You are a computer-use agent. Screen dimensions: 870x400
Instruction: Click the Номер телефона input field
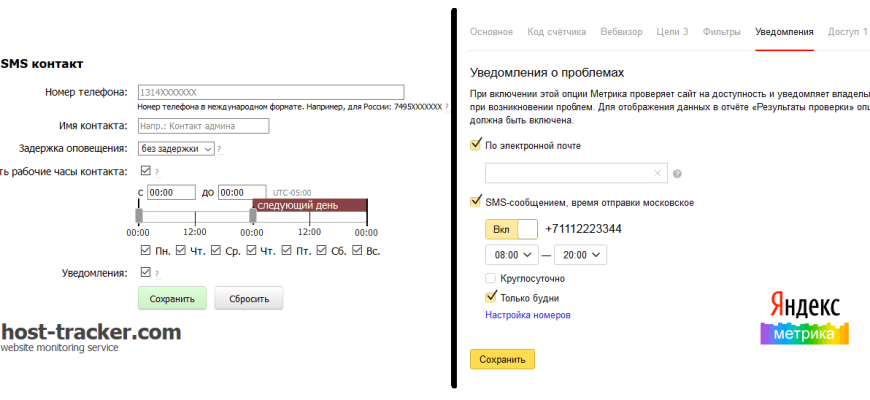pos(270,92)
